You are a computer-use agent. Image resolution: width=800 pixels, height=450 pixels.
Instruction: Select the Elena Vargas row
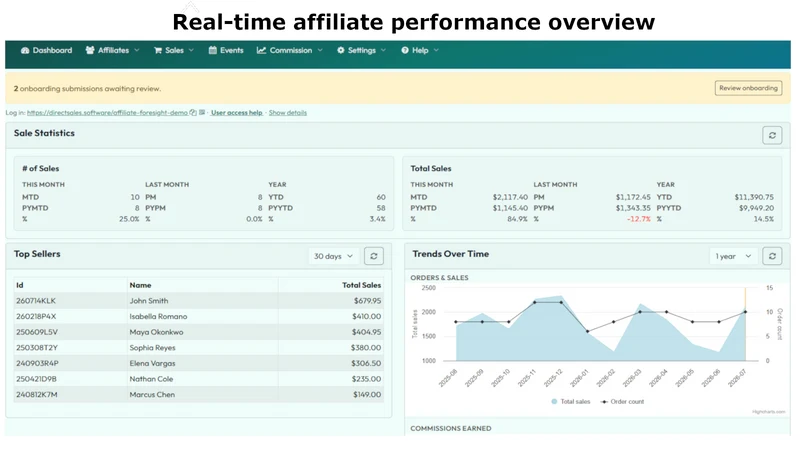coord(198,363)
